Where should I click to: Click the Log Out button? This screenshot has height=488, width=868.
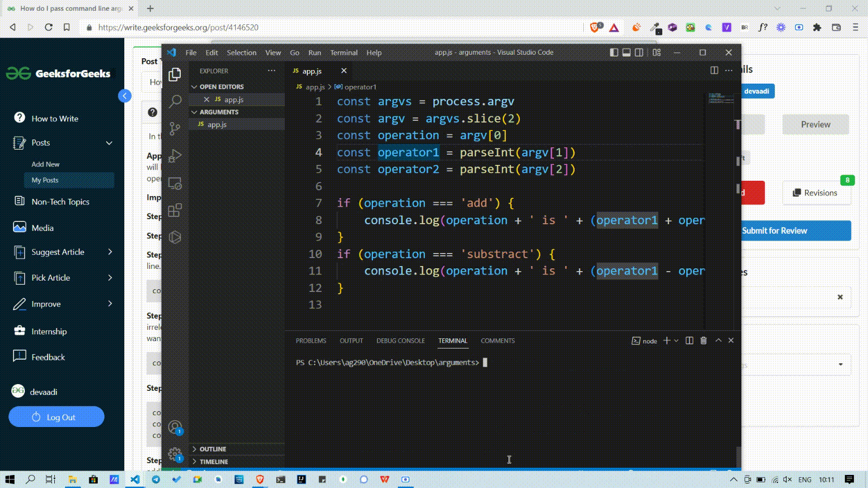coord(57,417)
